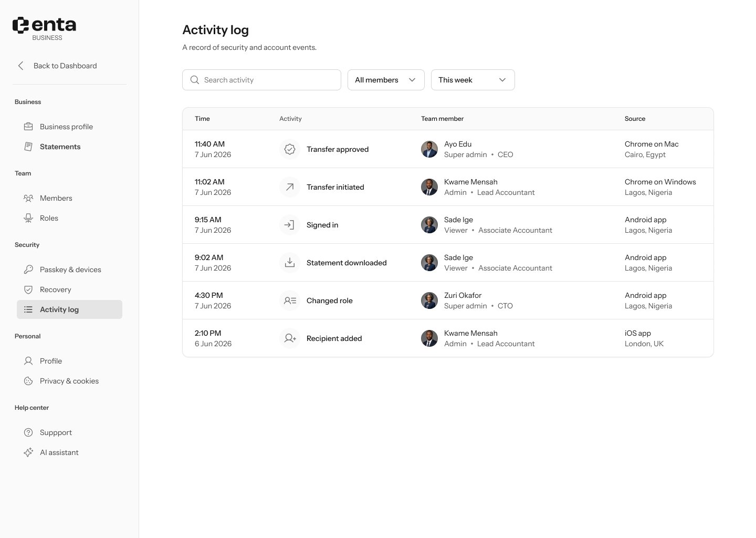Viewport: 756px width, 538px height.
Task: Go to Business profile
Action: click(x=69, y=127)
